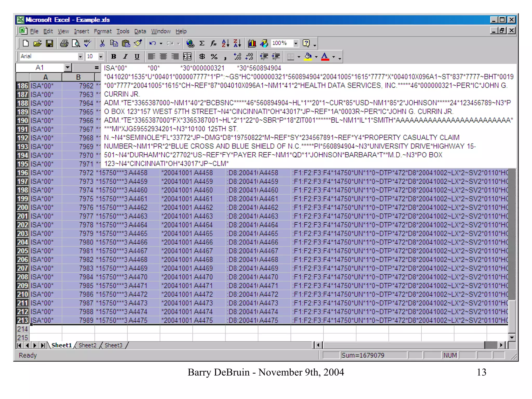Click the A1 Name Box field

pyautogui.click(x=40, y=68)
